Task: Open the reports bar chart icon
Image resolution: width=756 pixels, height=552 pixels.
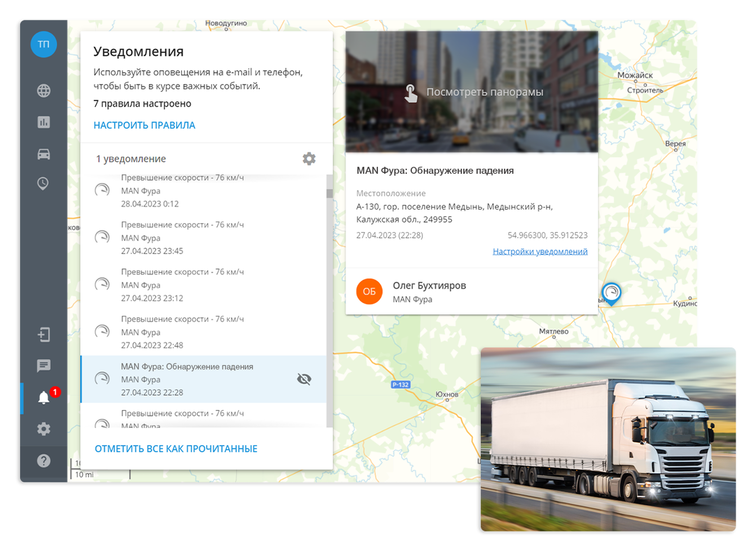Action: (x=43, y=122)
